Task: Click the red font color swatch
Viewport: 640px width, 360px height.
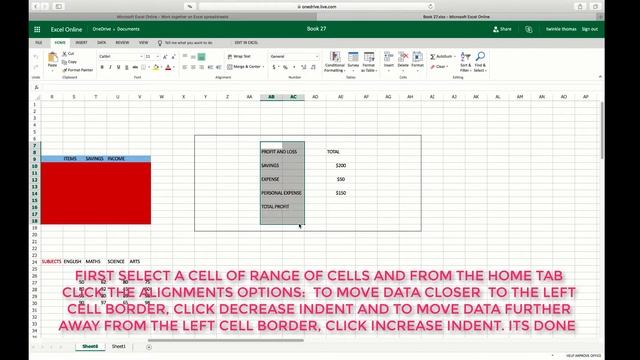Action: tap(168, 67)
